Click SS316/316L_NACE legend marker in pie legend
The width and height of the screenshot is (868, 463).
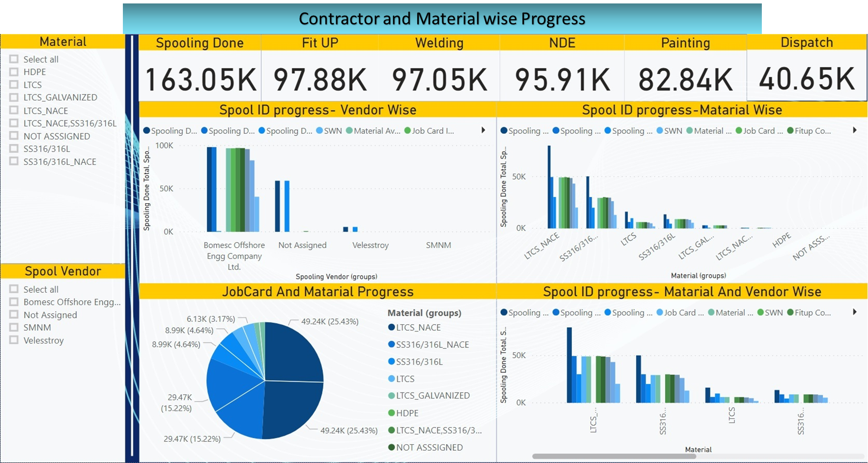click(x=392, y=345)
